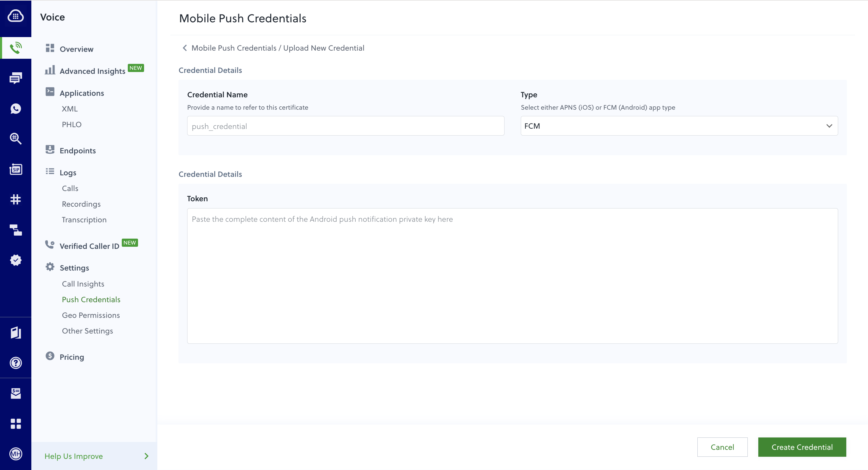The height and width of the screenshot is (470, 868).
Task: Open the Lookup magnifier globe icon
Action: click(x=15, y=138)
